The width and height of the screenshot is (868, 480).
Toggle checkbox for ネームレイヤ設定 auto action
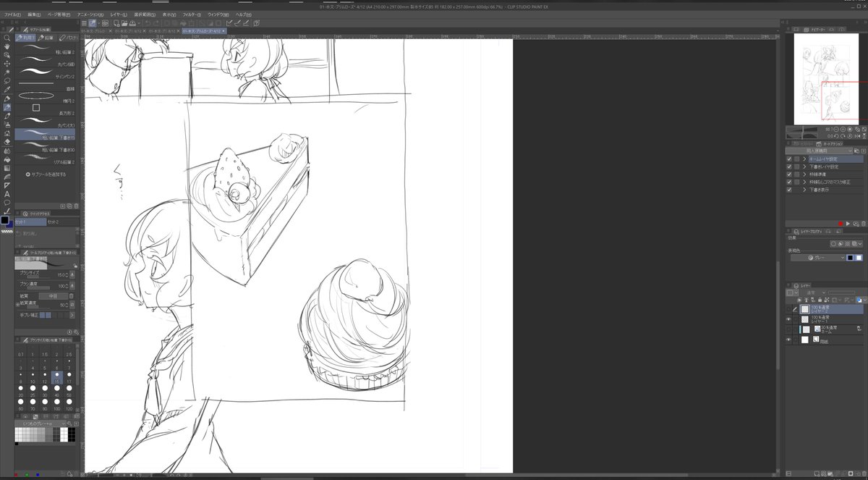(x=789, y=159)
